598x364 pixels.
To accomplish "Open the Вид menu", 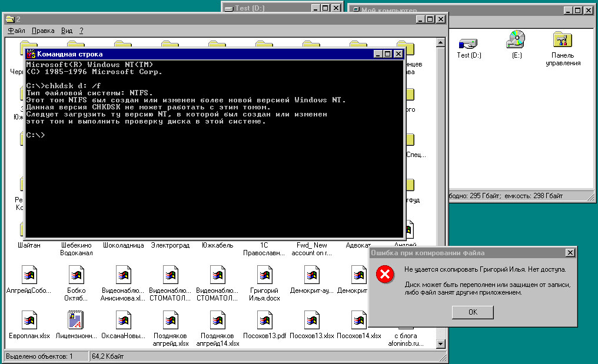I will click(x=67, y=31).
